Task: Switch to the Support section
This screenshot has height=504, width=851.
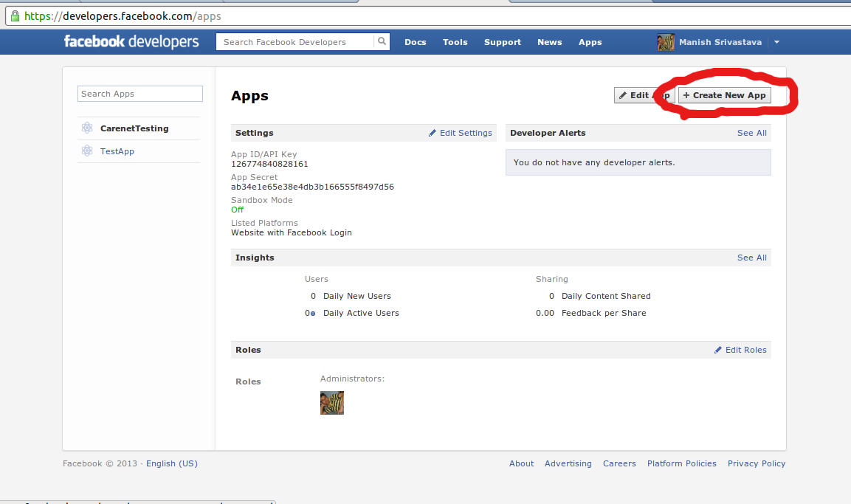Action: (502, 42)
